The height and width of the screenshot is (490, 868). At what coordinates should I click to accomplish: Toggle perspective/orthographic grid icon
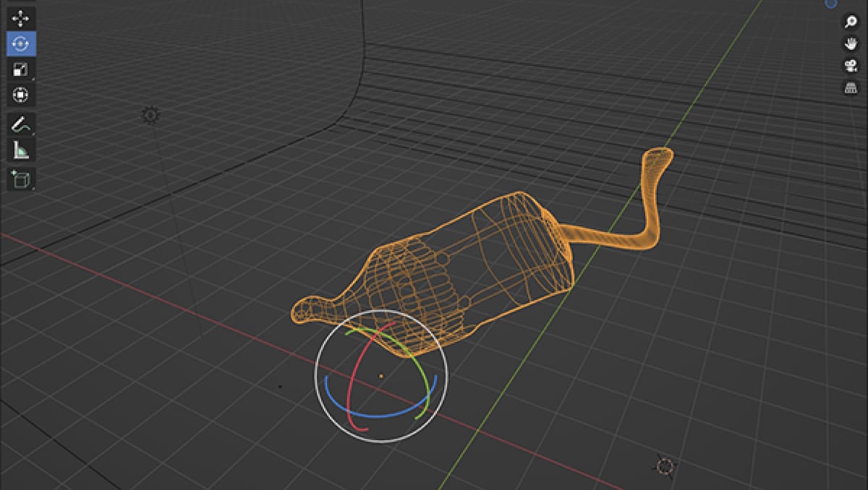[x=851, y=88]
